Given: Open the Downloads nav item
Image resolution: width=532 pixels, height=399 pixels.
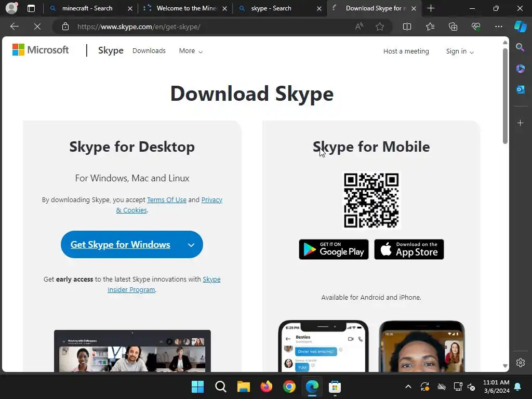Looking at the screenshot, I should click(149, 50).
